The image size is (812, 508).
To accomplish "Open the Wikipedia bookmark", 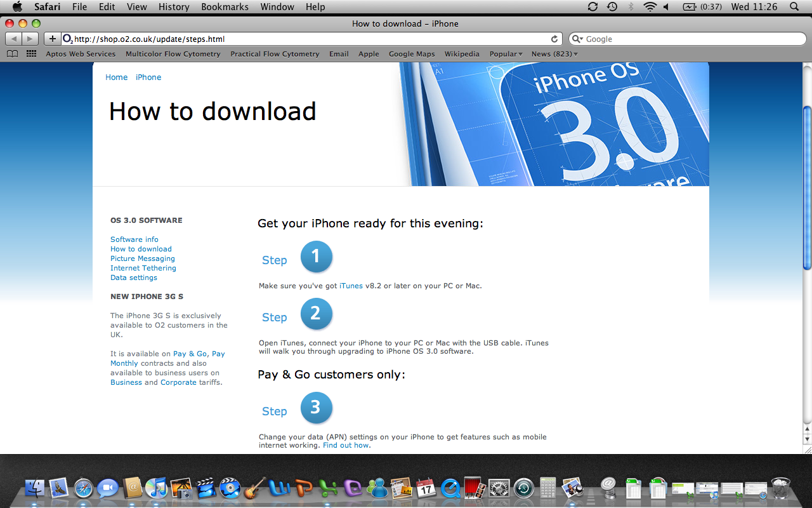I will [462, 54].
